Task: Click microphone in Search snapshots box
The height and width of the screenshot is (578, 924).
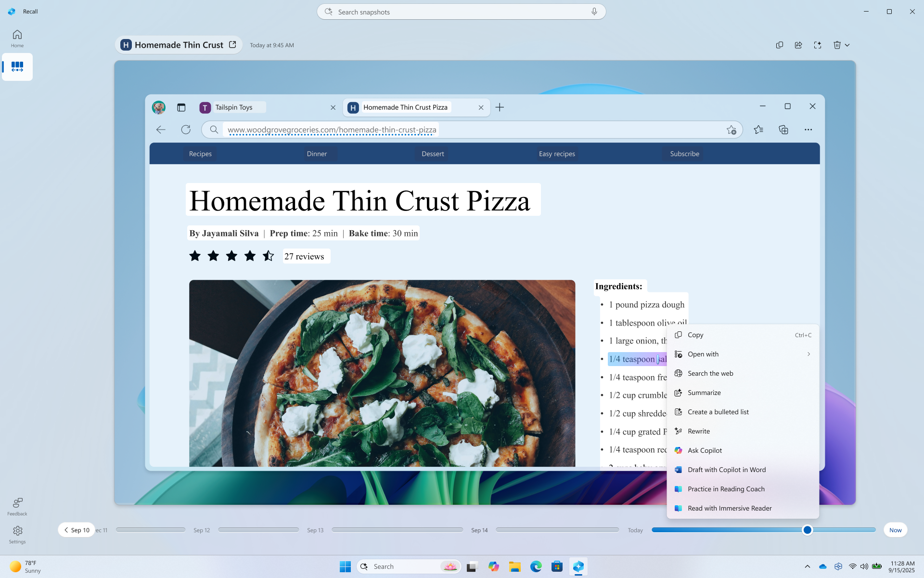Action: pyautogui.click(x=594, y=12)
